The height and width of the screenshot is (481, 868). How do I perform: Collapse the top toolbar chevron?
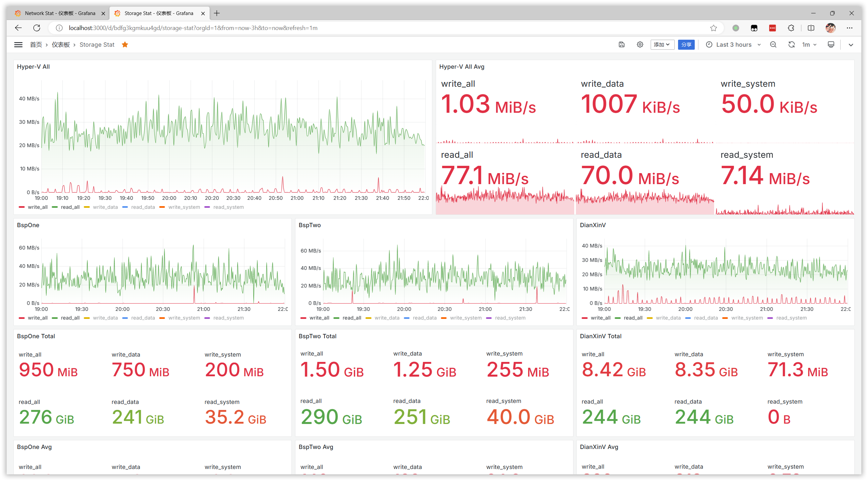point(851,45)
